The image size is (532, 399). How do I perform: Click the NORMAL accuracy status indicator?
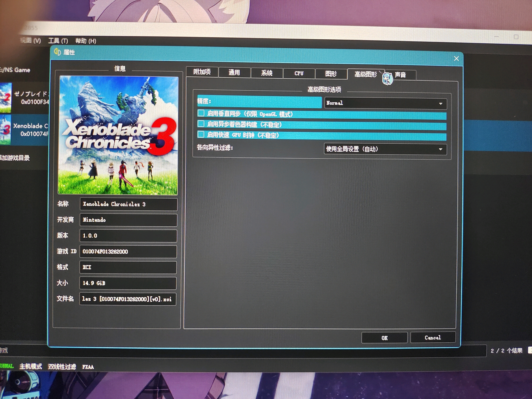click(x=7, y=366)
